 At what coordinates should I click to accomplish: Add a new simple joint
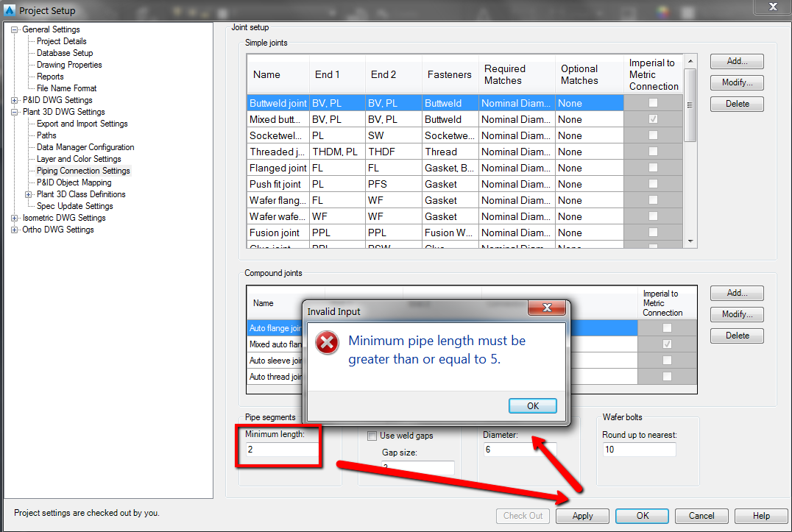click(736, 61)
